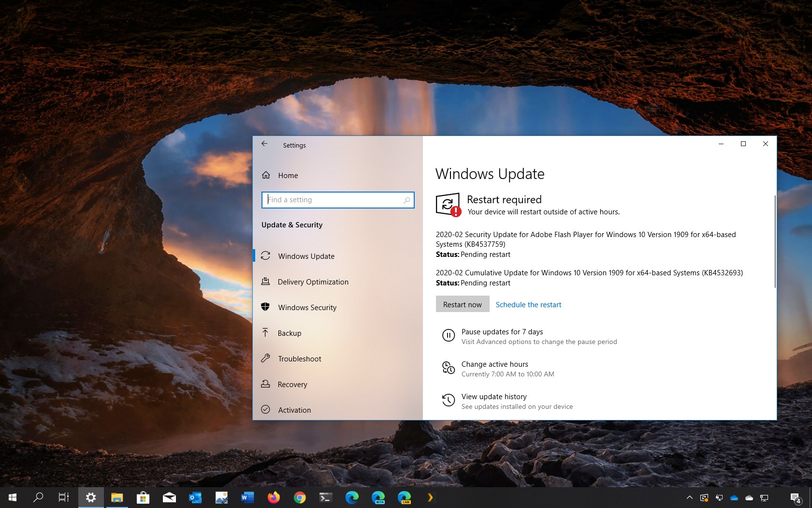
Task: Click the Restart now button
Action: 463,304
